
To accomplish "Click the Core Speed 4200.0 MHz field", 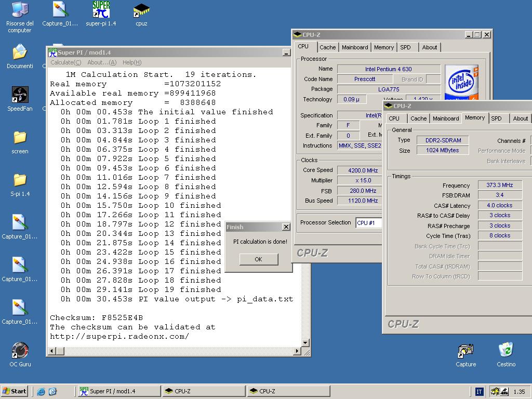I will click(360, 170).
